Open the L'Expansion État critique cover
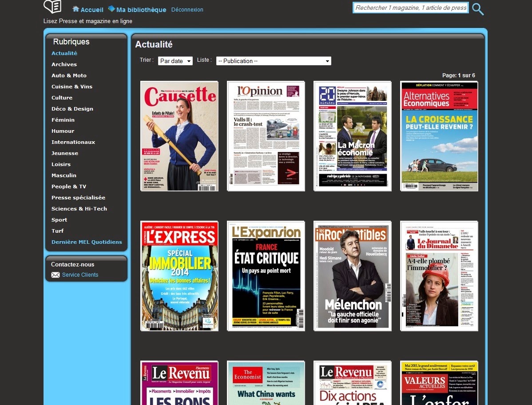 pos(266,276)
